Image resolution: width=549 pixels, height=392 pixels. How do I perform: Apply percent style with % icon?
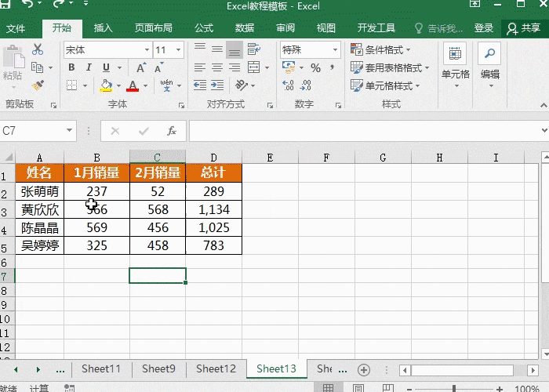[x=315, y=68]
